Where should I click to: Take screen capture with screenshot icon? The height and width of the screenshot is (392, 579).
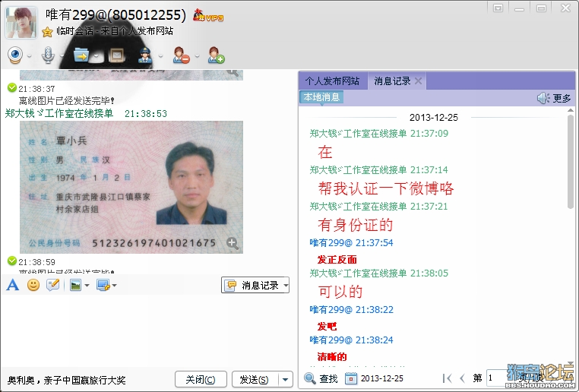pyautogui.click(x=103, y=285)
